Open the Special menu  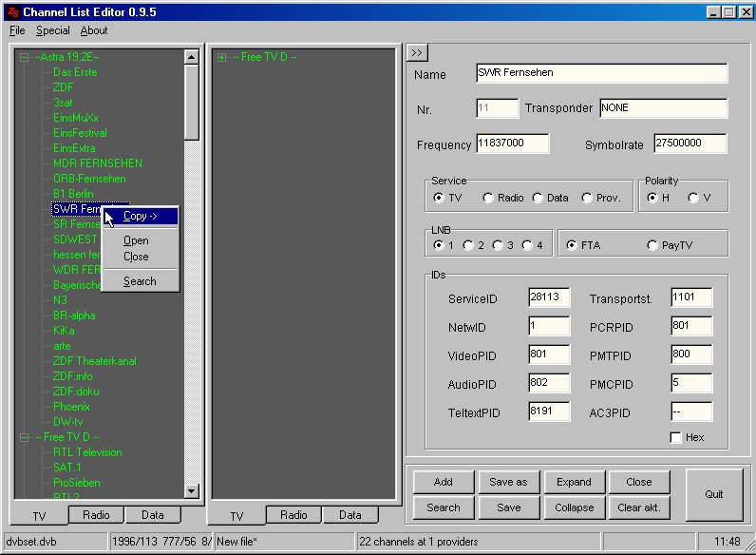53,30
